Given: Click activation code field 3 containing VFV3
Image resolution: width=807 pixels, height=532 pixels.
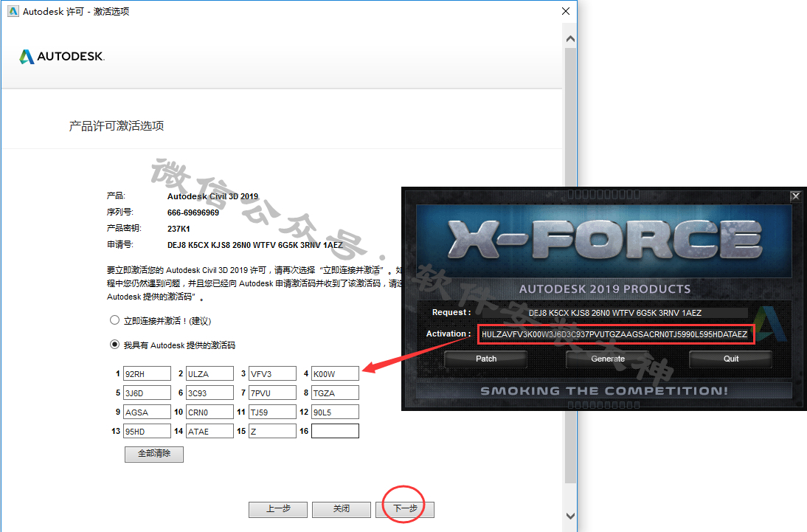Looking at the screenshot, I should pos(273,373).
